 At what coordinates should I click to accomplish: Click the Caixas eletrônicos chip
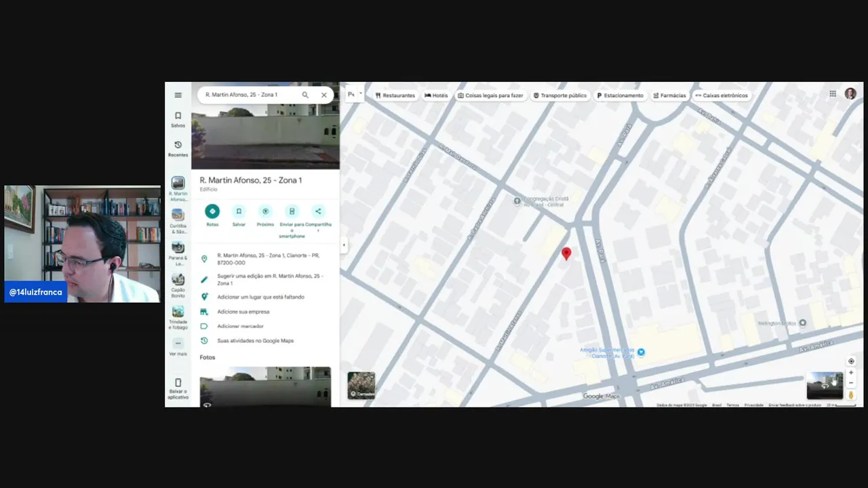722,96
